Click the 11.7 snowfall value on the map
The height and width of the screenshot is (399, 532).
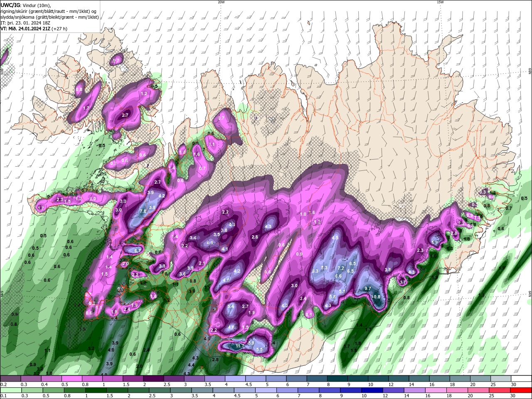(240, 346)
